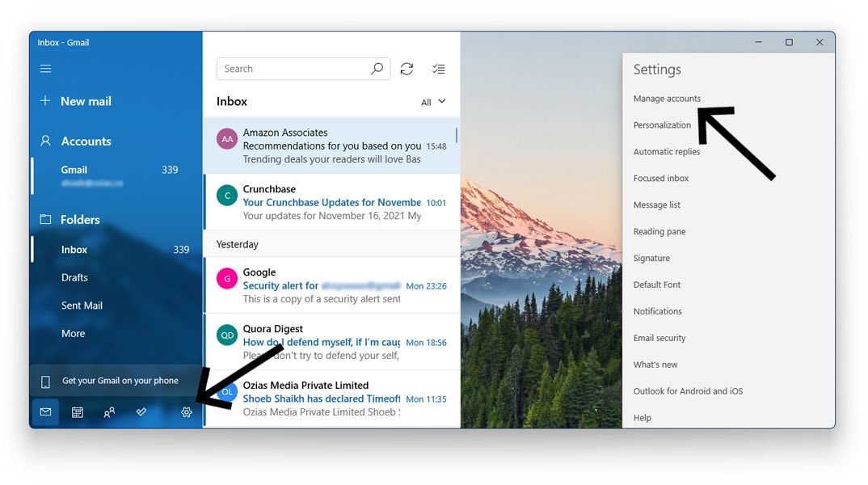The image size is (868, 485).
Task: Open the Drafts folder
Action: (117, 277)
